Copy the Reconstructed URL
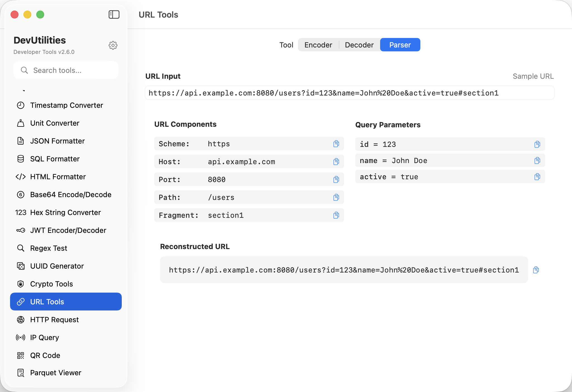This screenshot has width=572, height=392. (536, 270)
